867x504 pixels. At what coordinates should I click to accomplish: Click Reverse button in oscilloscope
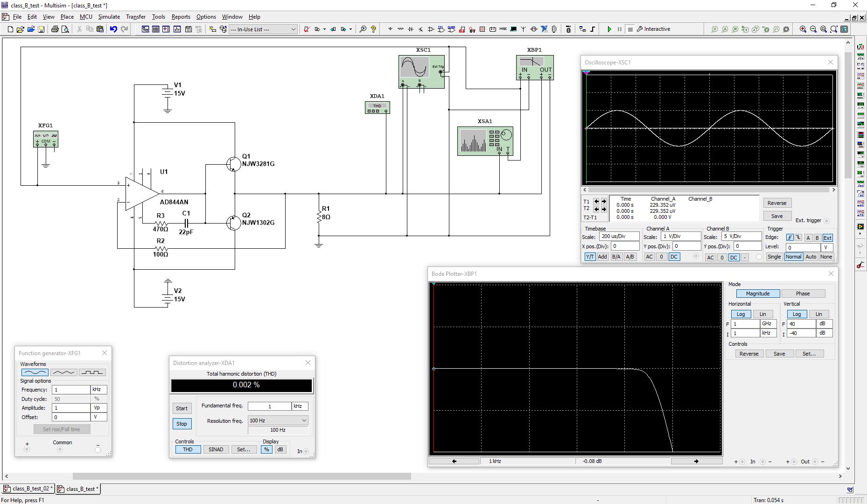[777, 203]
